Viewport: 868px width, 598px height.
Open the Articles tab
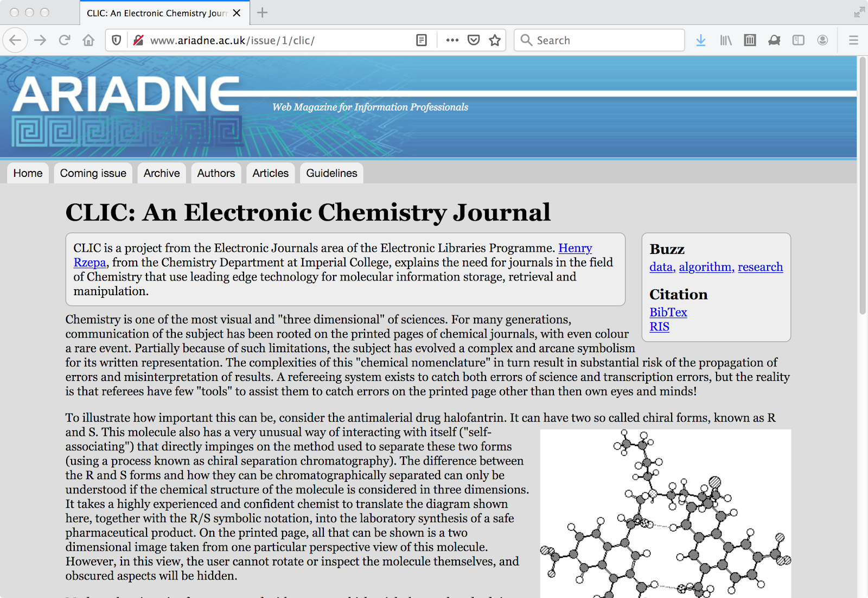271,173
